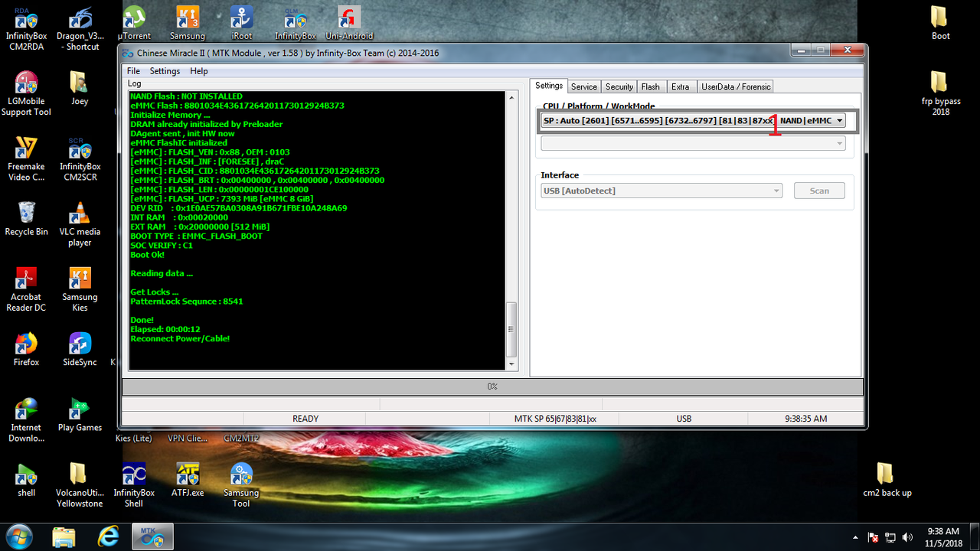Select the iRoot desktop icon
This screenshot has height=551, width=980.
pos(241,24)
